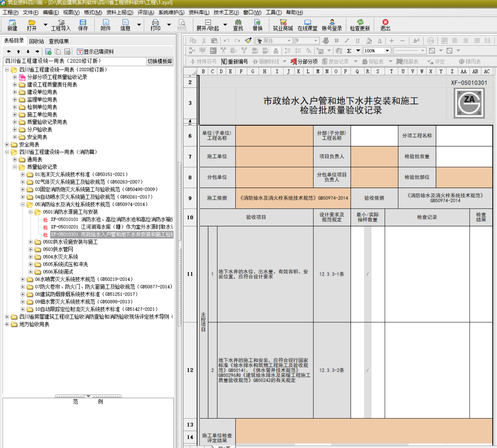
Task: Open a project with the 打开 icon
Action: (x=32, y=25)
